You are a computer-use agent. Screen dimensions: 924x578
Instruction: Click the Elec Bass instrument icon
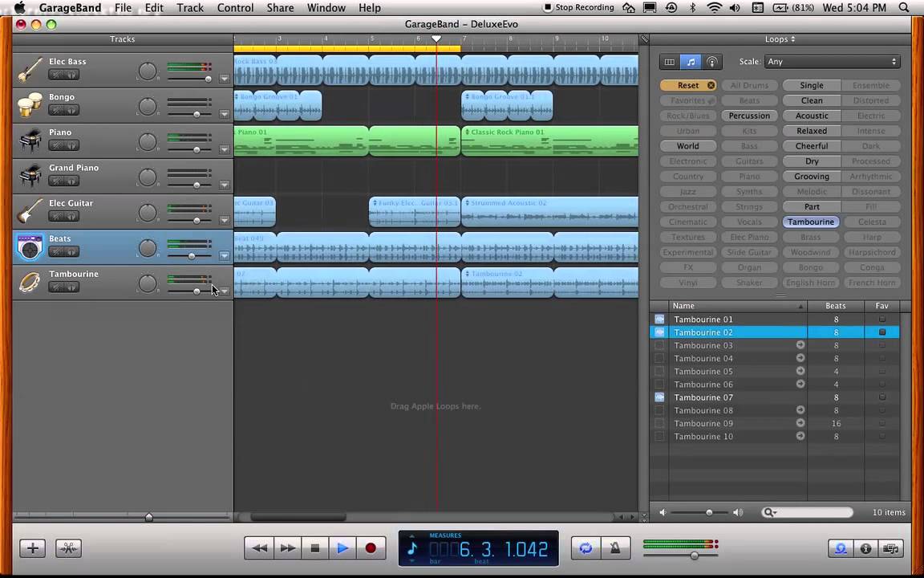pyautogui.click(x=30, y=70)
